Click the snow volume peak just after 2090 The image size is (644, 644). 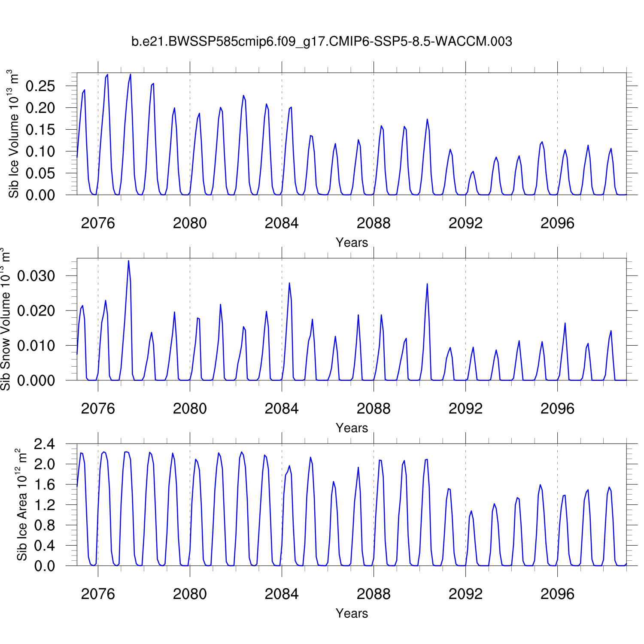pos(427,284)
